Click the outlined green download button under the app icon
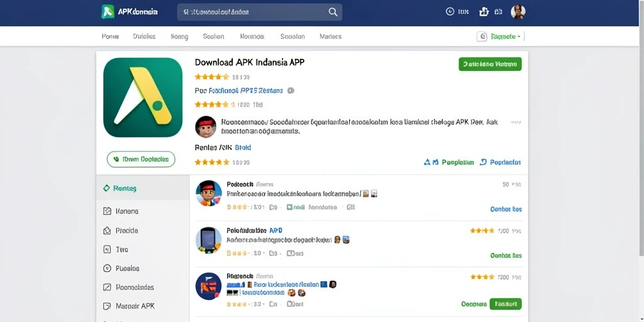Image resolution: width=644 pixels, height=322 pixels. pyautogui.click(x=141, y=159)
